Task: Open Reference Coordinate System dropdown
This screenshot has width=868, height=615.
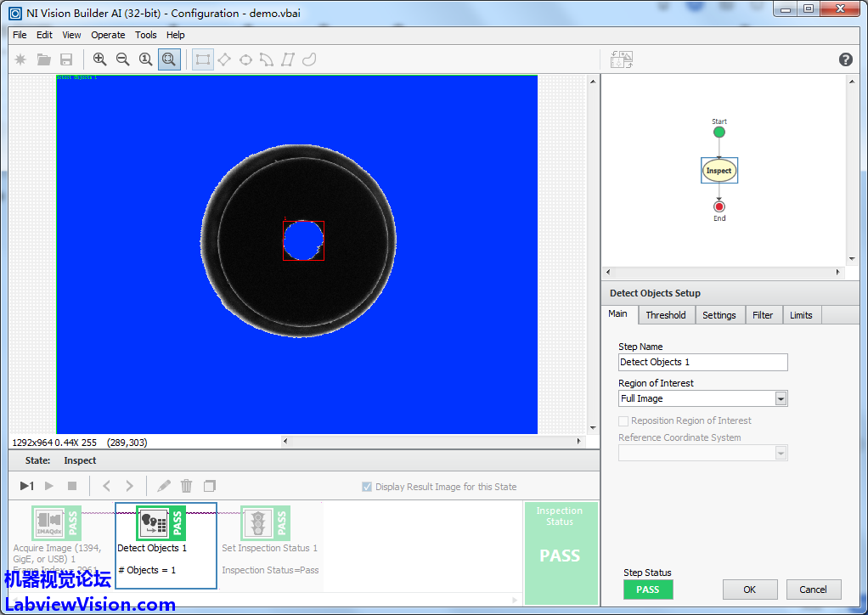Action: pyautogui.click(x=781, y=454)
